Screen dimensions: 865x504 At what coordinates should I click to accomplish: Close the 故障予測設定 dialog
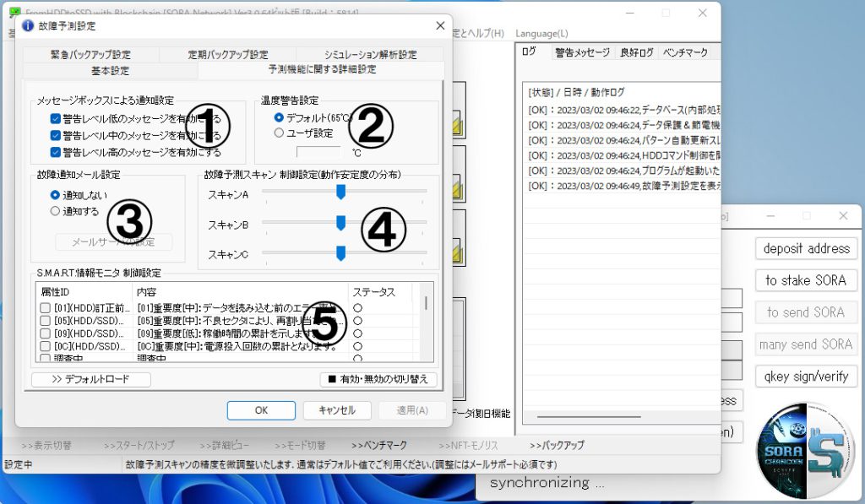pyautogui.click(x=440, y=25)
